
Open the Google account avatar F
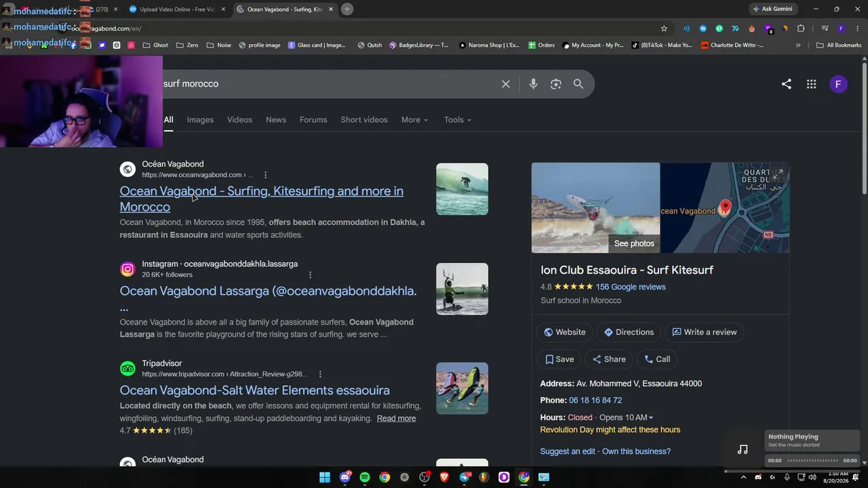click(838, 84)
